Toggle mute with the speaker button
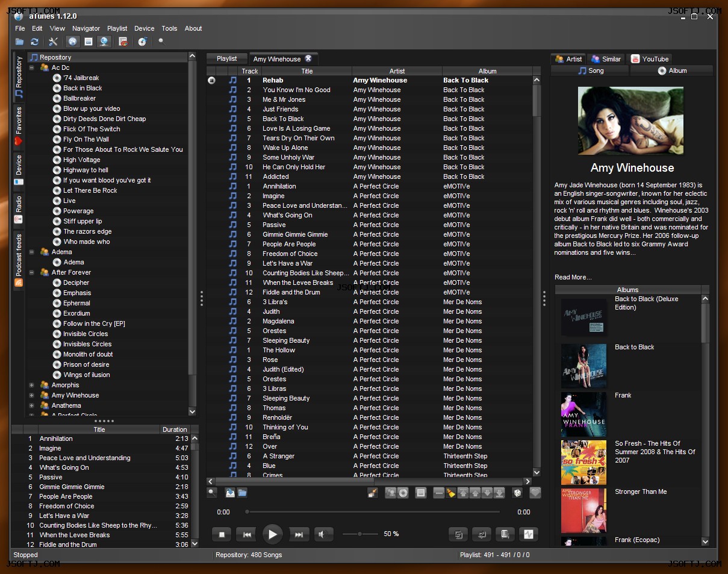728x574 pixels. (324, 534)
